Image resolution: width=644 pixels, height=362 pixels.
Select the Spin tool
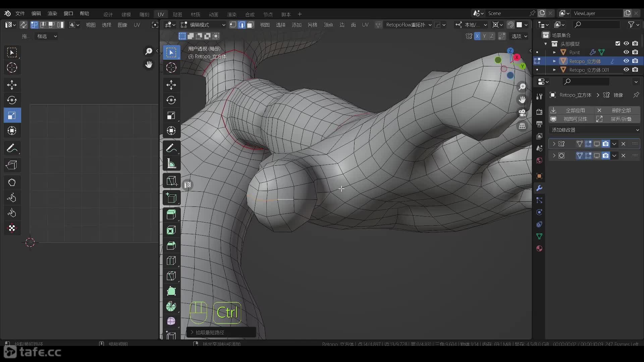(171, 306)
